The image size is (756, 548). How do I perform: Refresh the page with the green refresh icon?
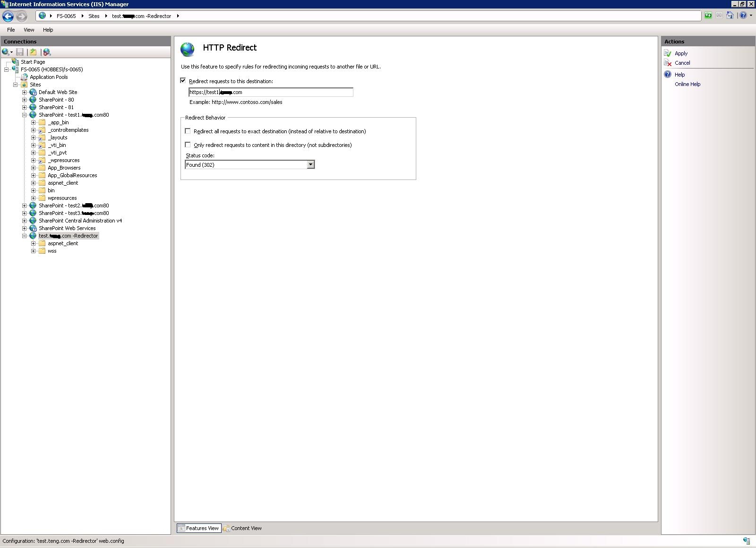coord(708,16)
